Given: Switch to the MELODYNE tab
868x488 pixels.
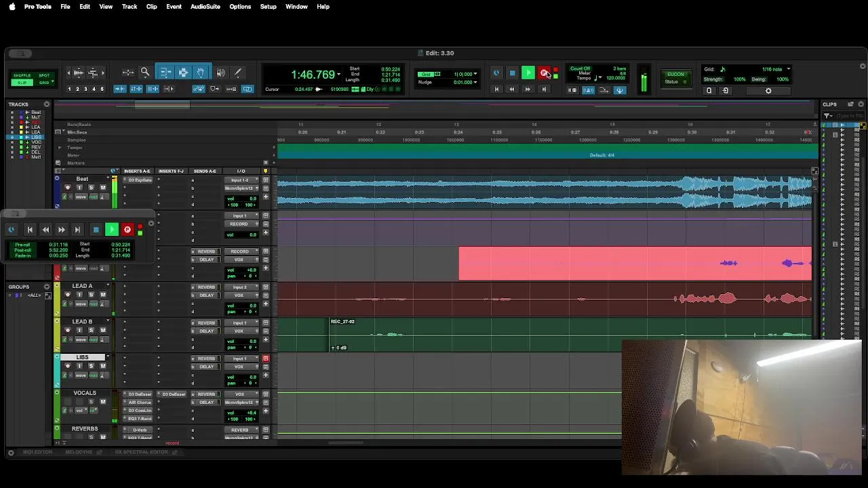Looking at the screenshot, I should coord(79,452).
